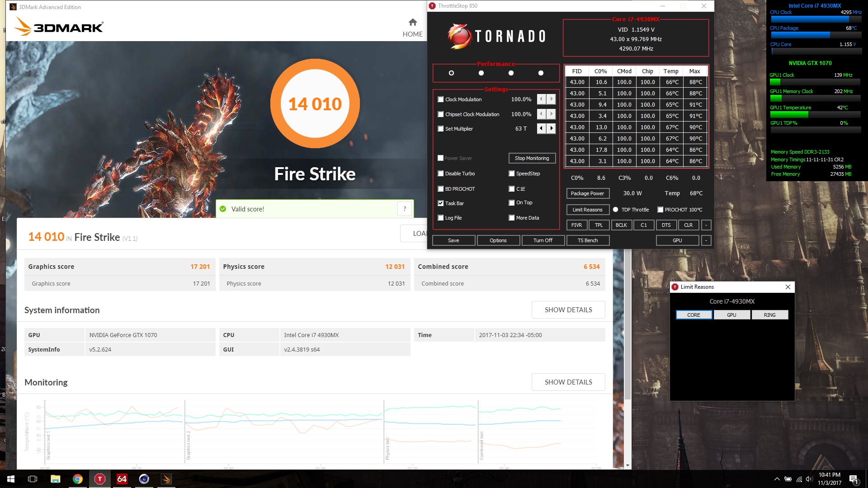Switch to RING tab in Limit Reasons
Viewport: 868px width, 488px height.
pos(769,315)
